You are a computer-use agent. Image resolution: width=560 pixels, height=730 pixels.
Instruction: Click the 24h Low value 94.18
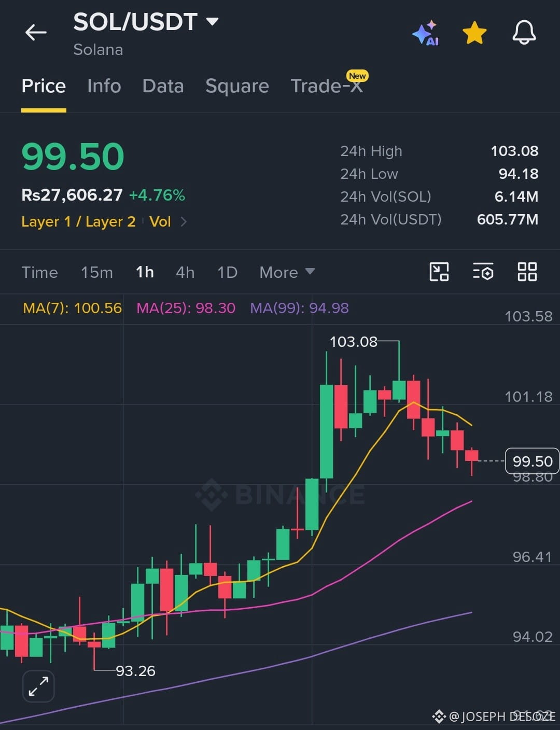point(519,174)
